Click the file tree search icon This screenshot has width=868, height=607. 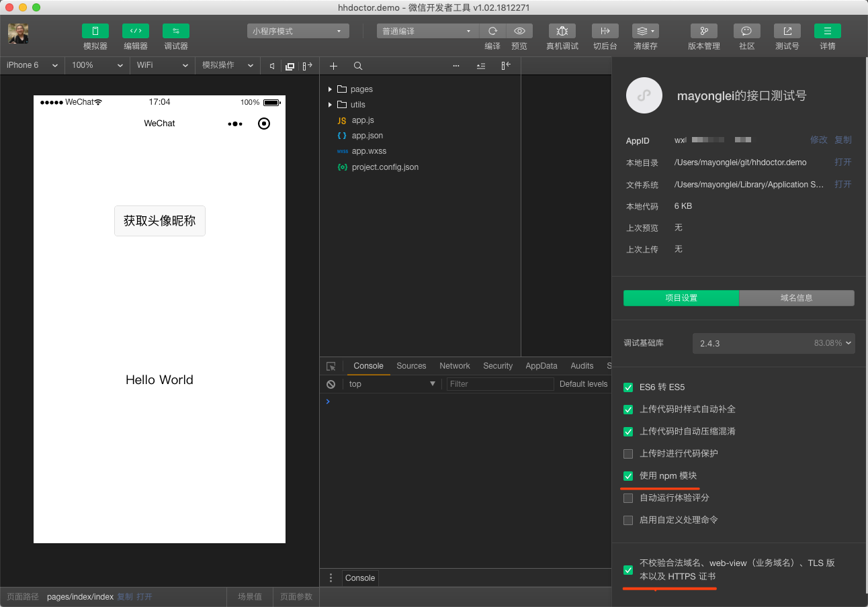point(358,66)
